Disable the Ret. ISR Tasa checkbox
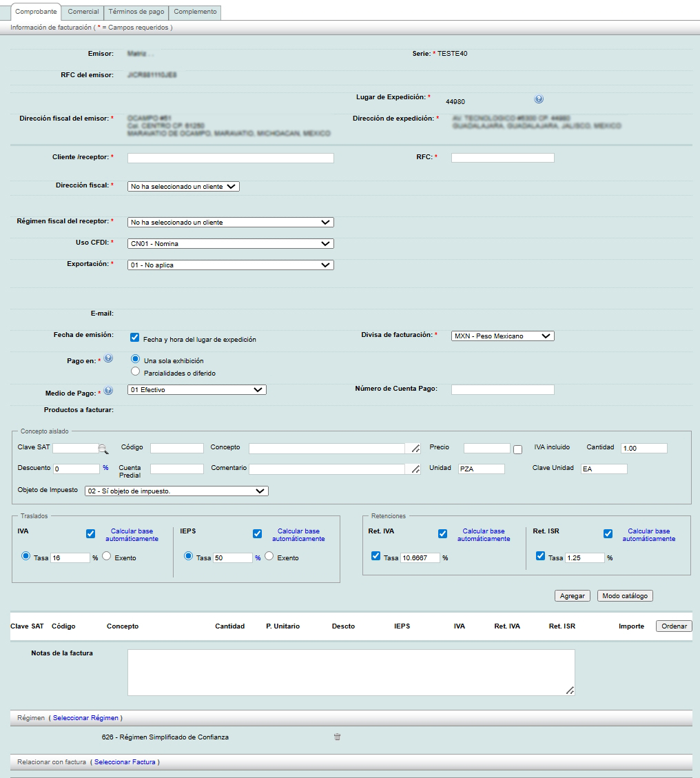This screenshot has width=700, height=778. click(x=541, y=556)
